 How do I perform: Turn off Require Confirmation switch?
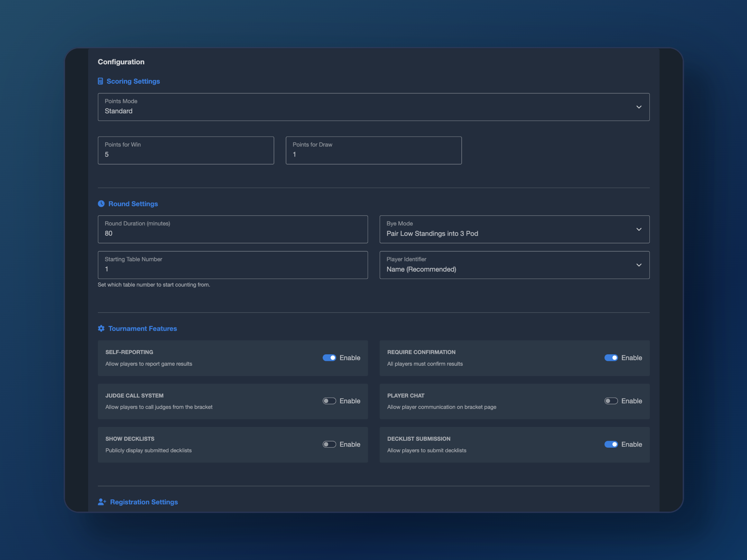click(x=611, y=358)
